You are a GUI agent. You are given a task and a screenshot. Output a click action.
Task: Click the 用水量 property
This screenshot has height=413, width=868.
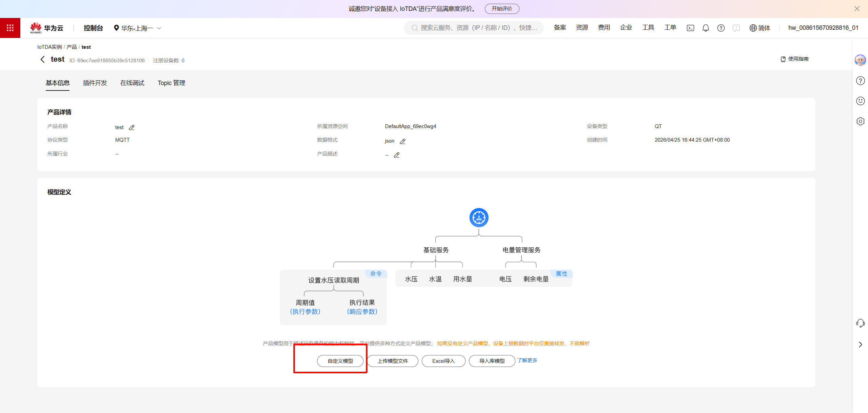(463, 279)
